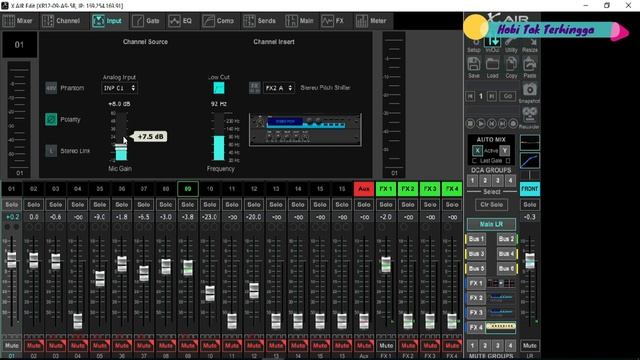Screen dimensions: 640x360
Task: Mute the main LR output
Action: point(529,346)
